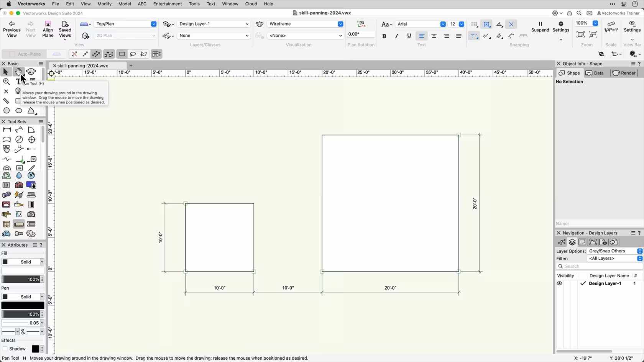The height and width of the screenshot is (362, 644).
Task: Open the Design Layers tab icon
Action: coord(572,242)
